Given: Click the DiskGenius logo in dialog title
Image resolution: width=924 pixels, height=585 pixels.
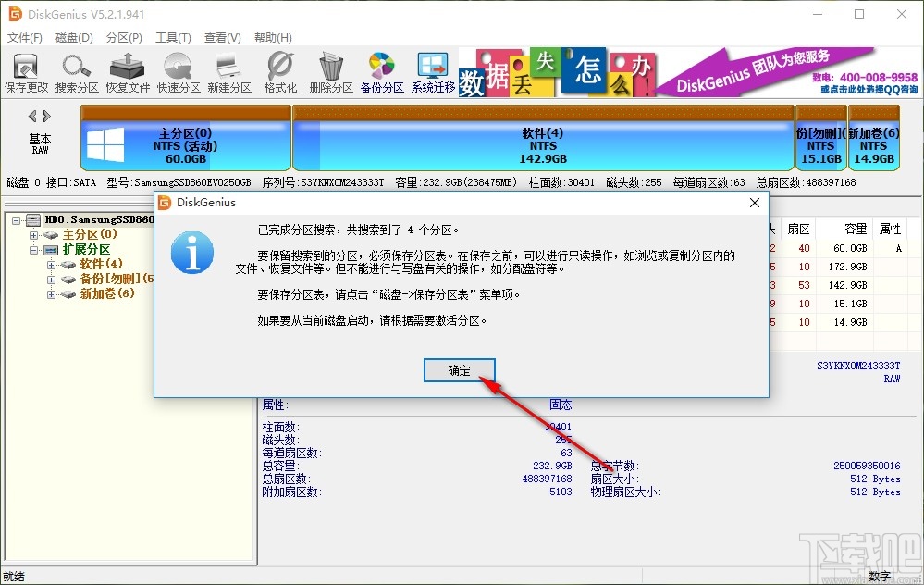Looking at the screenshot, I should coord(165,203).
